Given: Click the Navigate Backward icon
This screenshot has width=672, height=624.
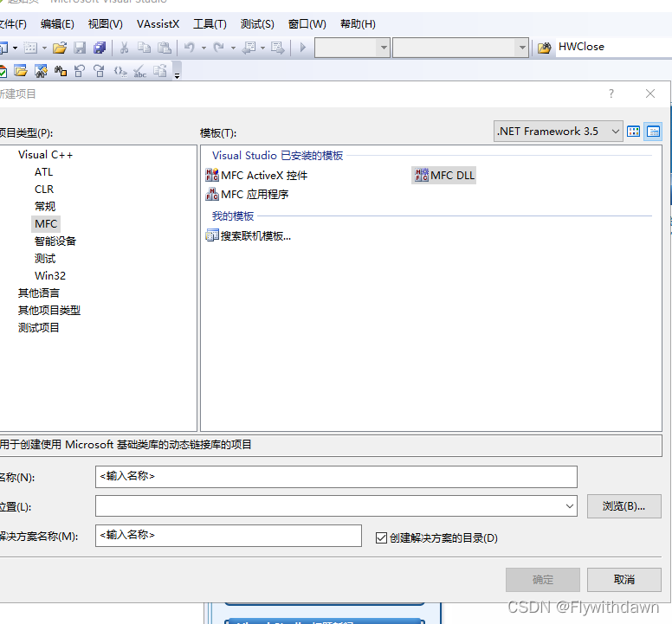Looking at the screenshot, I should click(x=249, y=48).
